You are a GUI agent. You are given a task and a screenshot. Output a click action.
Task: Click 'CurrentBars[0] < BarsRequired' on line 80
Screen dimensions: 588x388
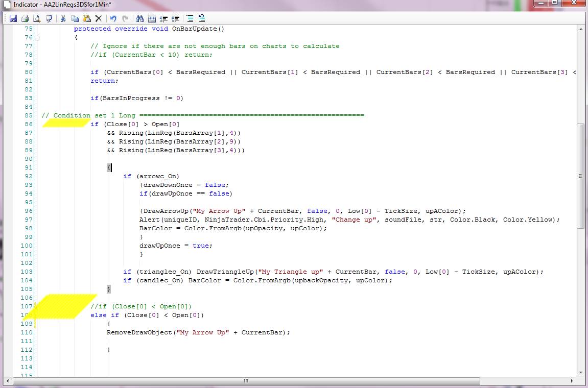[x=166, y=72]
